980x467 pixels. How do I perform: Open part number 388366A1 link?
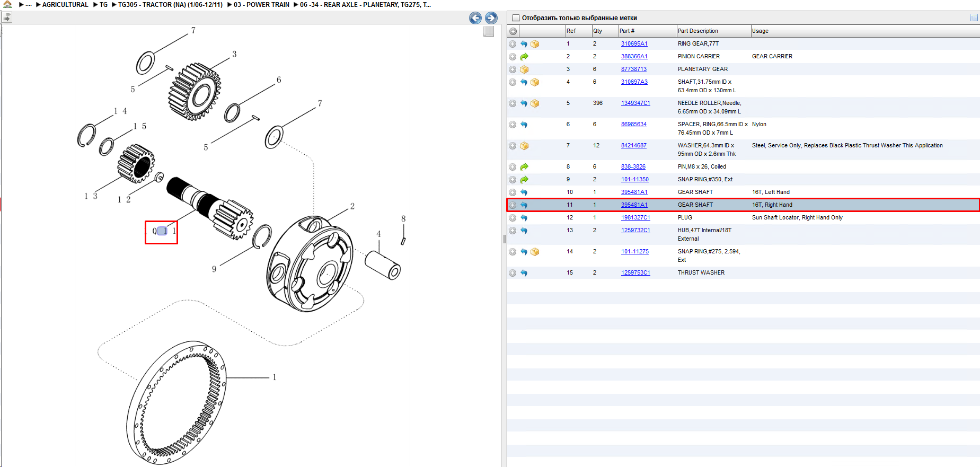pyautogui.click(x=634, y=57)
